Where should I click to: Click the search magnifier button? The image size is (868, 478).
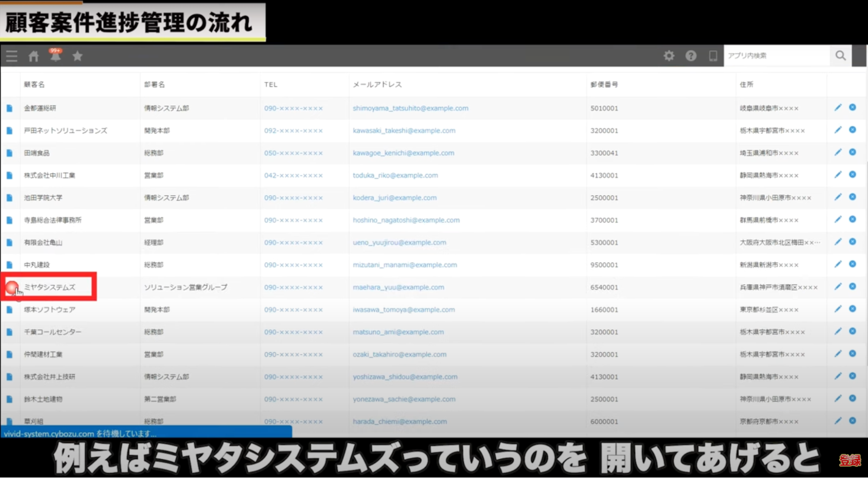[x=840, y=56]
